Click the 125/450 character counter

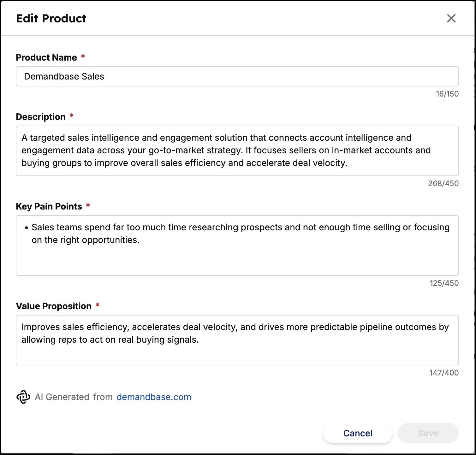click(444, 283)
